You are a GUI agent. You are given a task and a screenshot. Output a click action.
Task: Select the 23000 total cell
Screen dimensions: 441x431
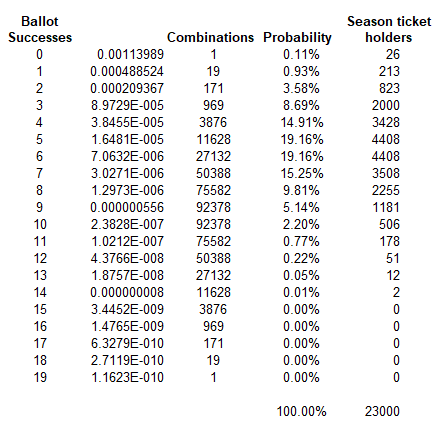(382, 411)
